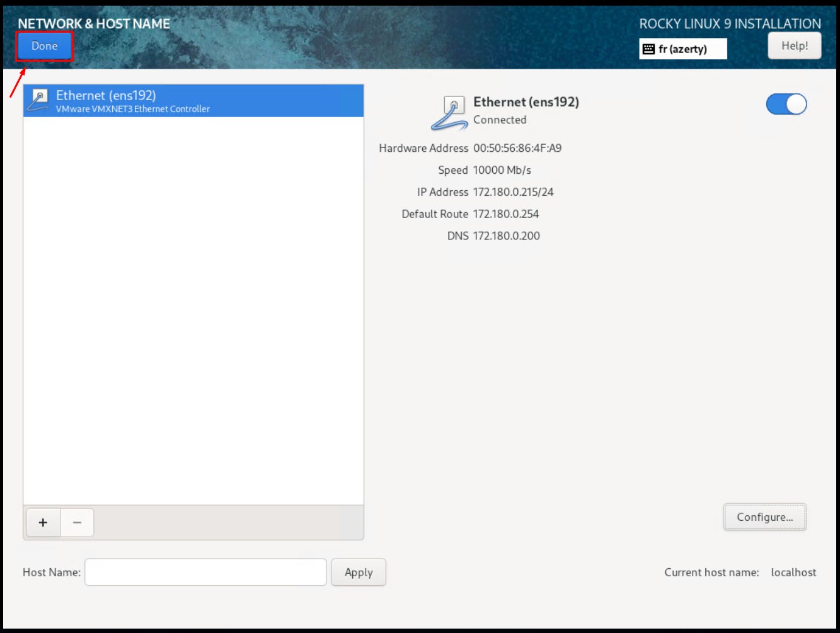Click the current host name localhost
This screenshot has width=840, height=633.
(793, 572)
